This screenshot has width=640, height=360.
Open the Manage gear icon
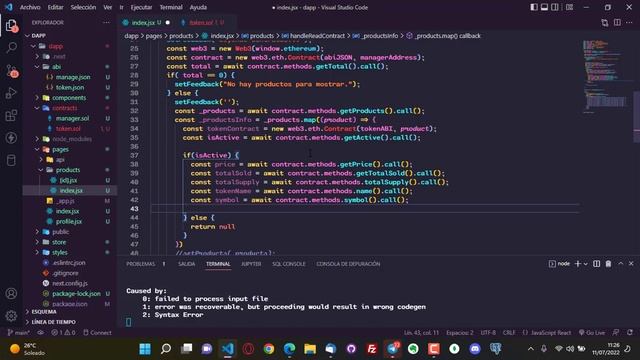[11, 316]
